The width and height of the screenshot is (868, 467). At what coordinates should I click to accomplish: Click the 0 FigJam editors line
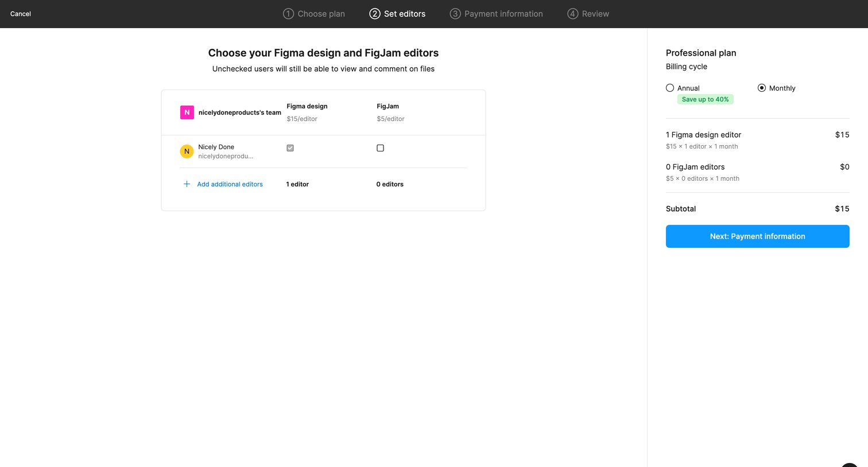695,167
